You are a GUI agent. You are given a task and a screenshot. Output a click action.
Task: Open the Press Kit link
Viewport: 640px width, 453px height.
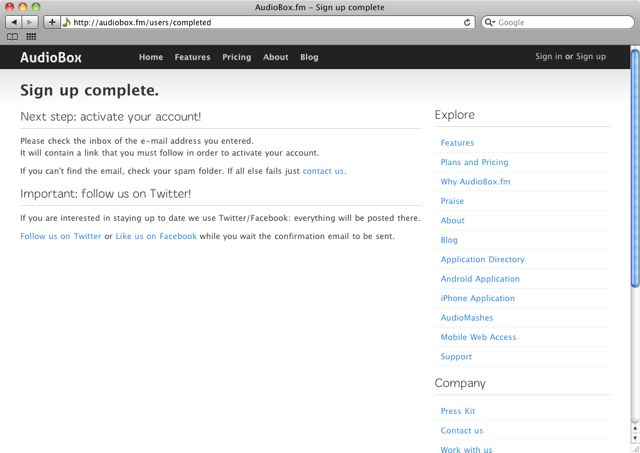point(458,411)
